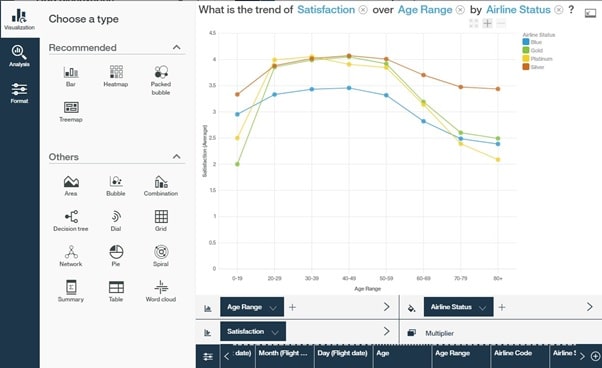Select the Spiral visualization icon
The image size is (602, 368).
click(161, 256)
